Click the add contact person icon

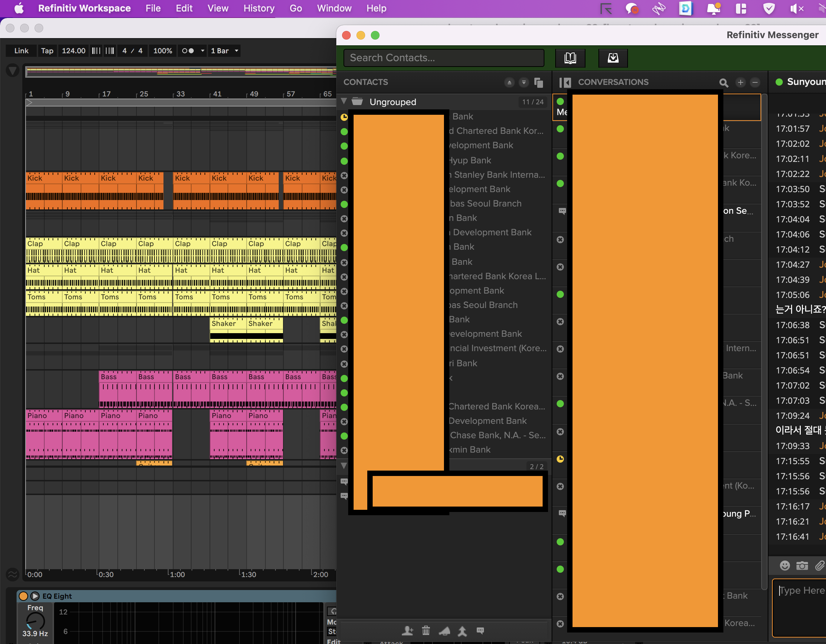pos(407,630)
